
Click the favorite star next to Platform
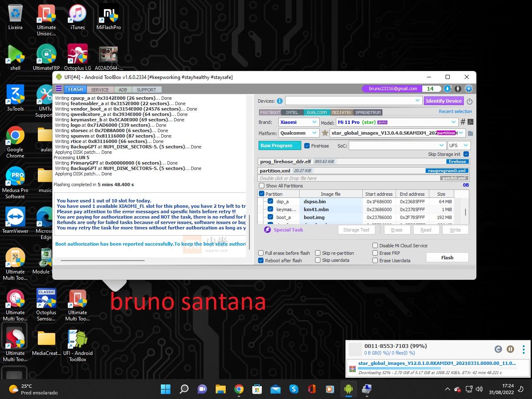point(325,133)
